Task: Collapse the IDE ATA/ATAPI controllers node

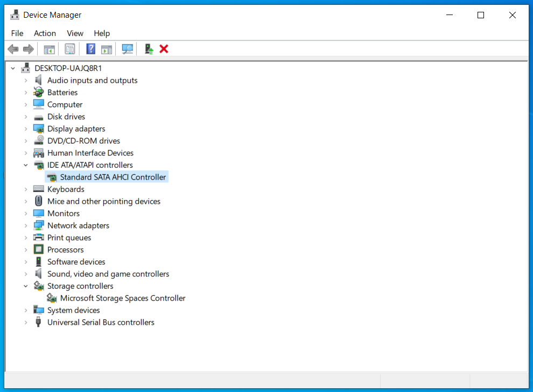Action: point(25,165)
